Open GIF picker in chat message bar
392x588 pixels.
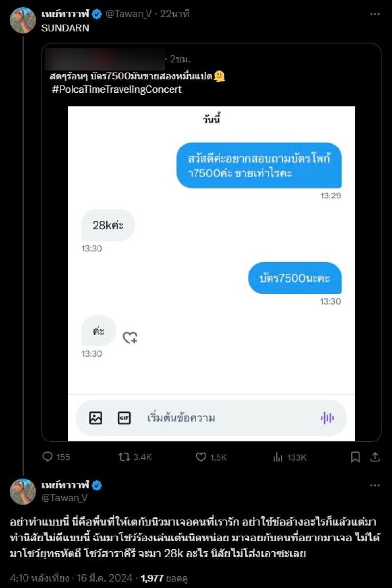tap(124, 417)
